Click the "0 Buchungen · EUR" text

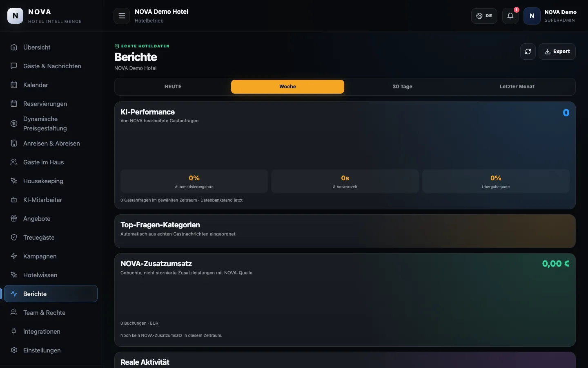click(139, 323)
